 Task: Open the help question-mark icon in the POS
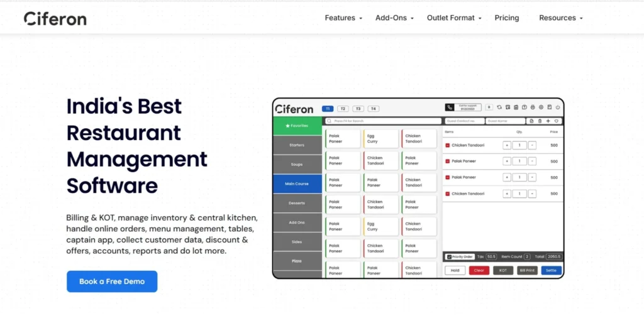tap(525, 107)
